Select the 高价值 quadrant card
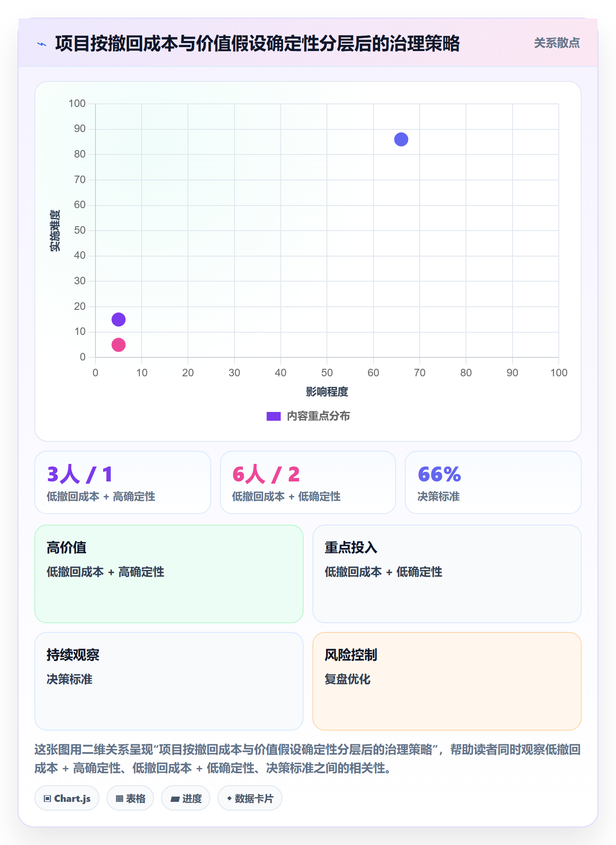The width and height of the screenshot is (616, 845). (169, 574)
